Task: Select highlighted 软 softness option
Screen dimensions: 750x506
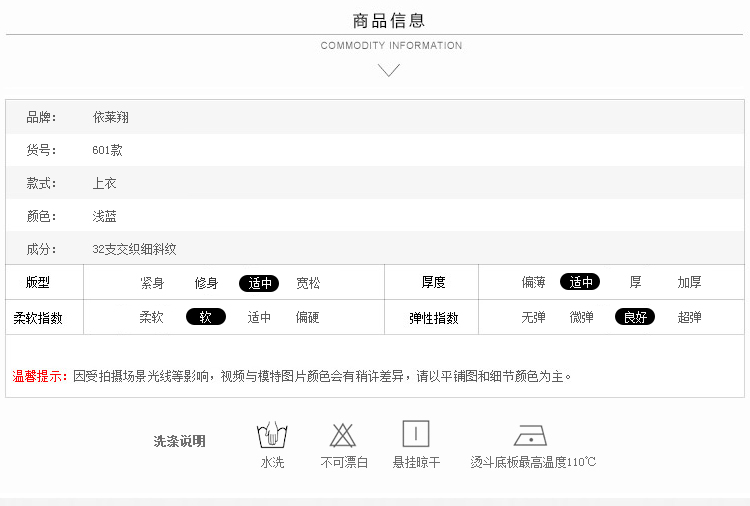Action: tap(206, 317)
